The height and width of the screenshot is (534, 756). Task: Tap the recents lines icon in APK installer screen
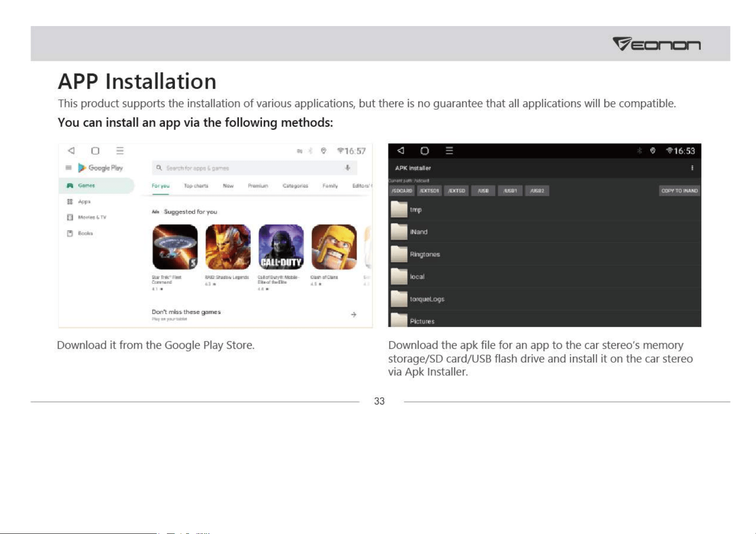tap(449, 151)
